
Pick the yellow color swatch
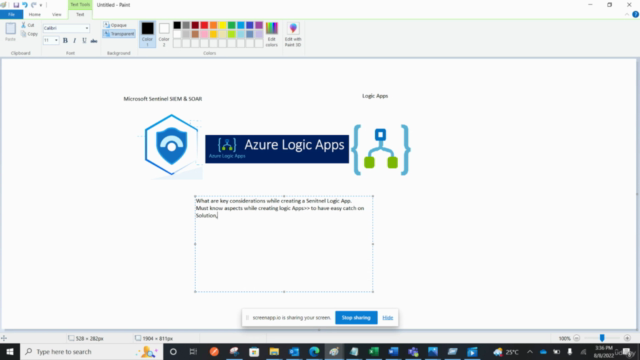click(x=222, y=25)
